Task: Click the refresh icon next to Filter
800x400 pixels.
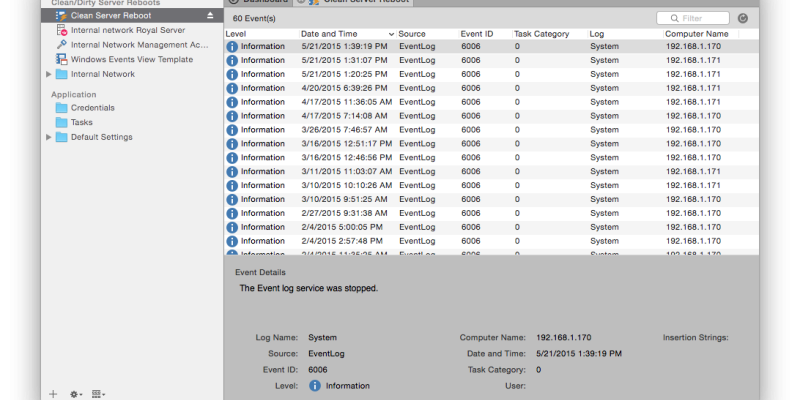Action: 742,18
